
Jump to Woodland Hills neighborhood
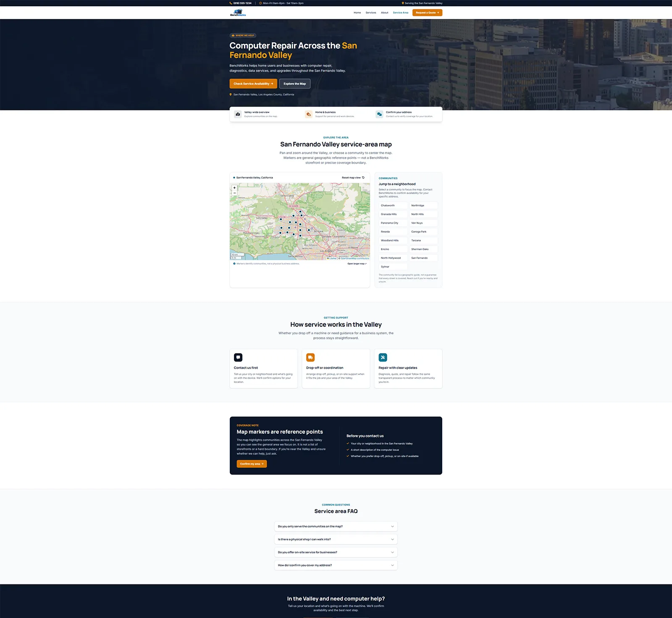(x=393, y=241)
